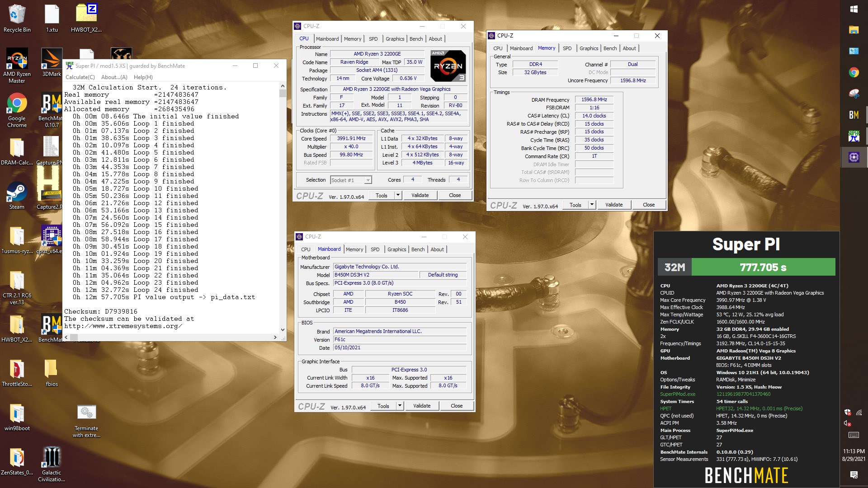Click Core Speed value 3991.91 MHz
The width and height of the screenshot is (868, 488).
pyautogui.click(x=351, y=139)
